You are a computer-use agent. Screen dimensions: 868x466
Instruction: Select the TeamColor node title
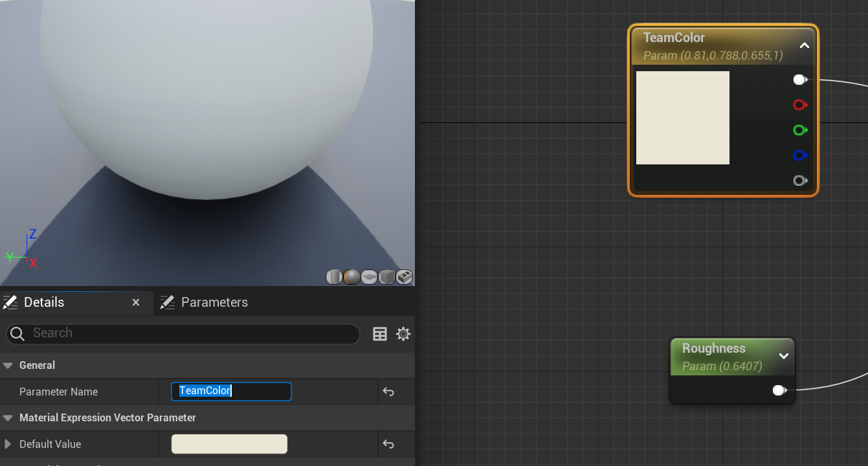[x=674, y=38]
